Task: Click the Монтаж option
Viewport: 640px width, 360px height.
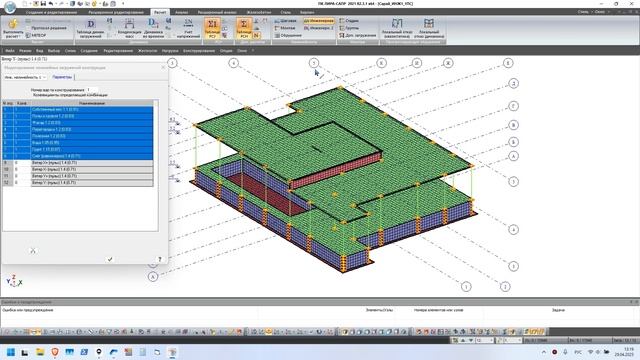Action: click(285, 28)
